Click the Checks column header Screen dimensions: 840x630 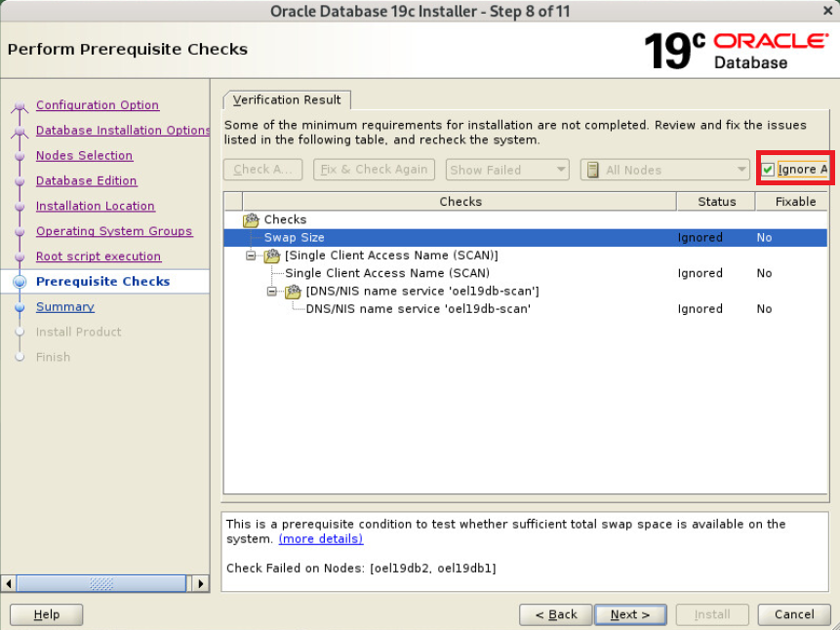click(x=460, y=202)
